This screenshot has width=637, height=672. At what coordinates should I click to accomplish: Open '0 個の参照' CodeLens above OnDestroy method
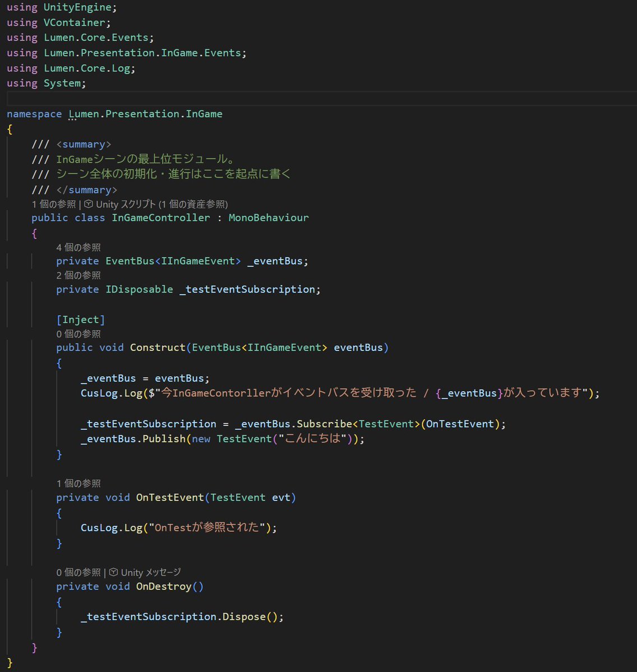point(79,572)
